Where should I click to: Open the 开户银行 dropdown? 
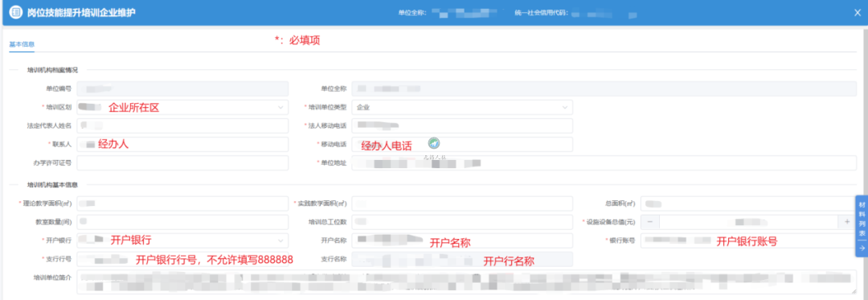182,240
